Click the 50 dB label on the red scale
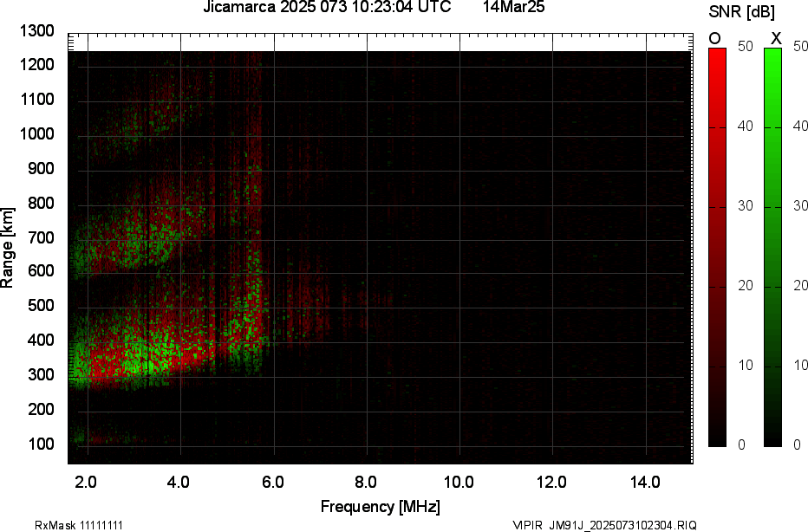The image size is (808, 532). (x=743, y=48)
